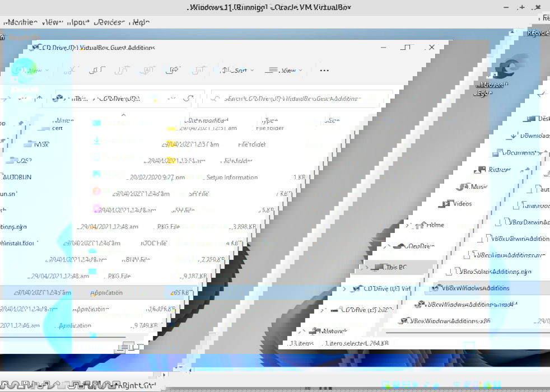Click the Cut scissors icon
The width and height of the screenshot is (550, 392).
click(x=69, y=71)
